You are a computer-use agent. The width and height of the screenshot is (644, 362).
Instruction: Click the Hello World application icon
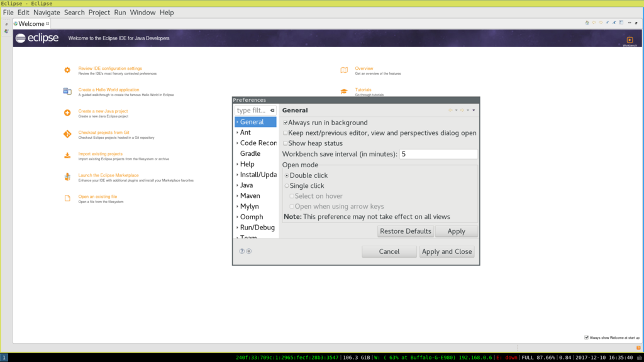(x=67, y=91)
